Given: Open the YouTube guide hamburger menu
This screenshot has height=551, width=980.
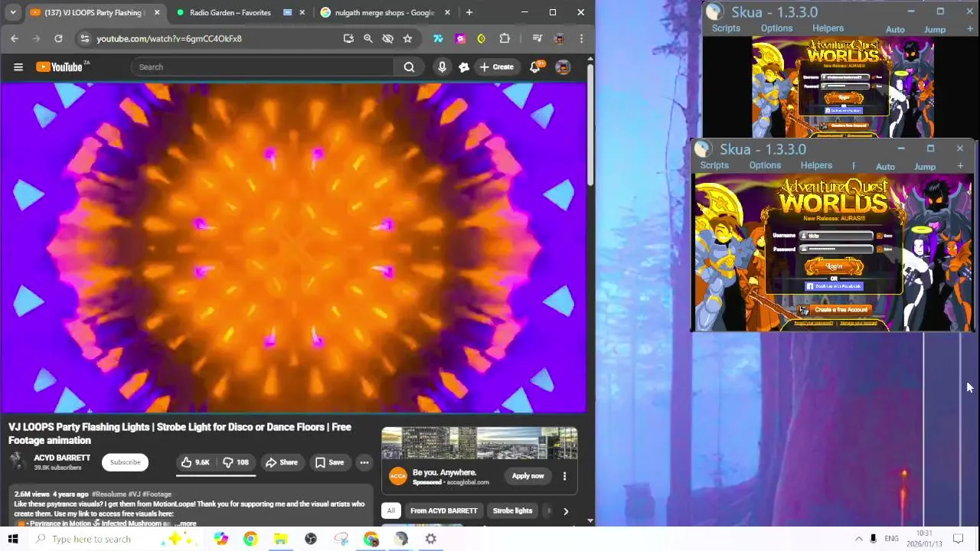Looking at the screenshot, I should (x=18, y=67).
